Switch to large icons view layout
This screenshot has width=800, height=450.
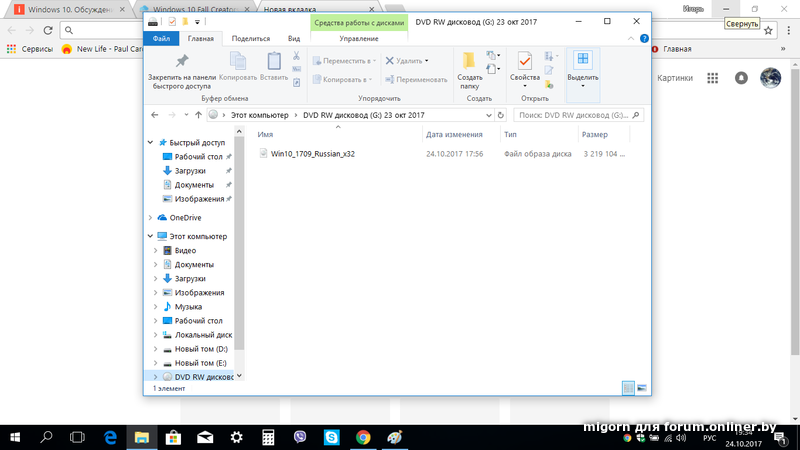[x=642, y=388]
